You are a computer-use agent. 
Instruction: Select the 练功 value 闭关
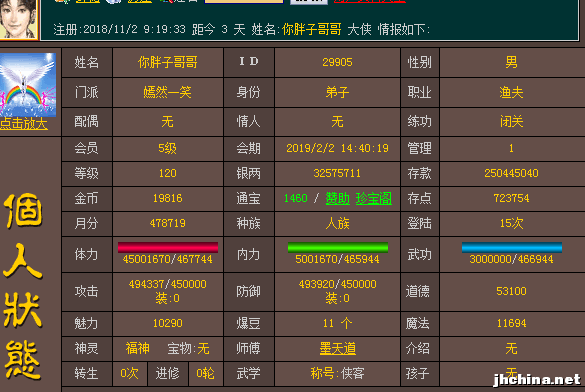(x=512, y=122)
